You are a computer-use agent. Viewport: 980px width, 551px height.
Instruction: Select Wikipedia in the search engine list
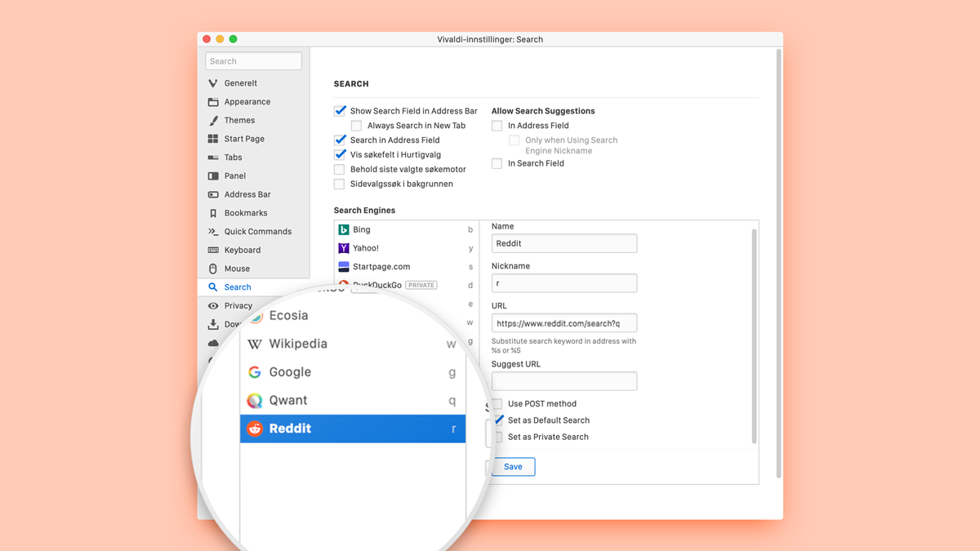pyautogui.click(x=353, y=344)
